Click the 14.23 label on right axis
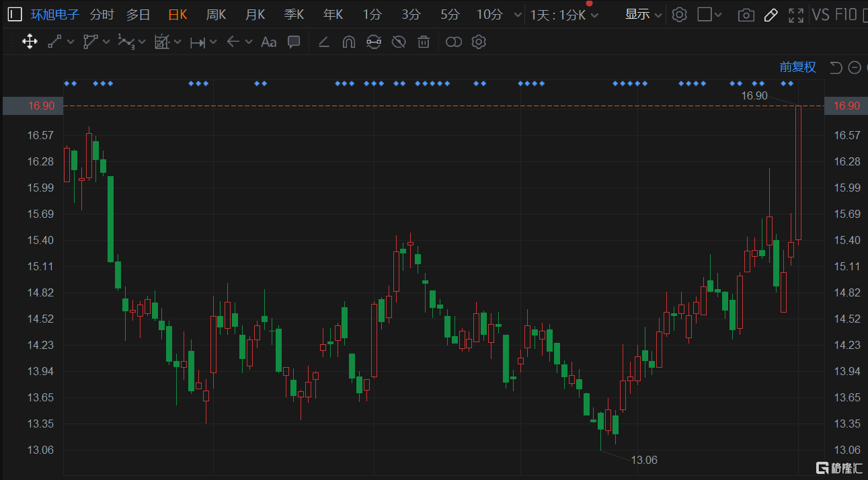The height and width of the screenshot is (480, 868). tap(847, 346)
